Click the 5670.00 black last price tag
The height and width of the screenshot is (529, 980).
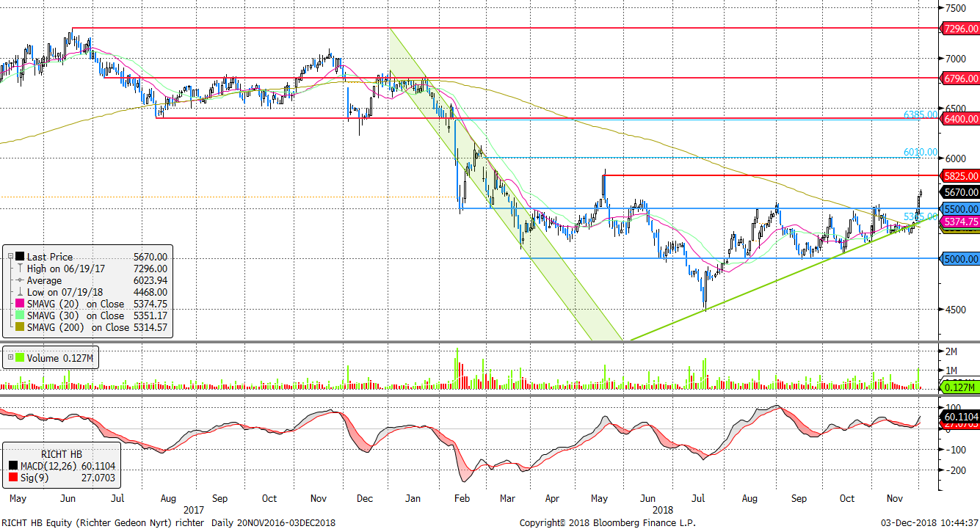pos(959,191)
